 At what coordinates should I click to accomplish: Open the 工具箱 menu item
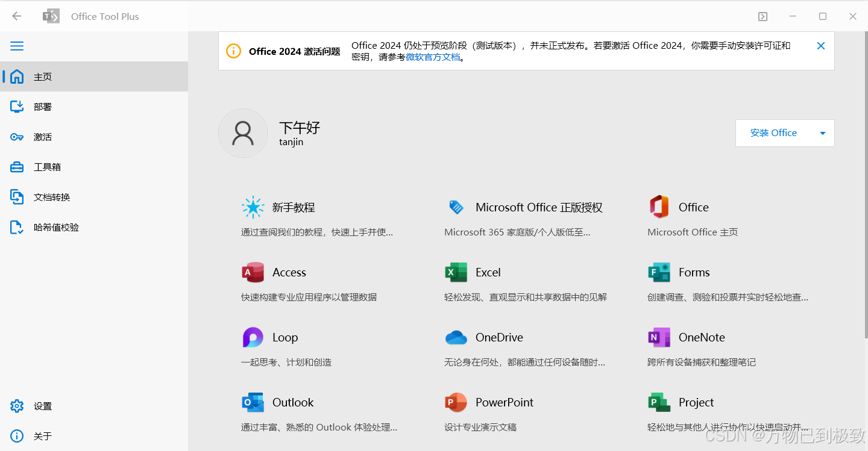[94, 167]
